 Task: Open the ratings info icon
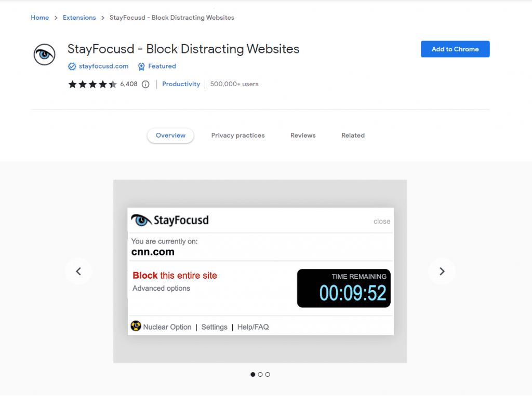pyautogui.click(x=145, y=85)
